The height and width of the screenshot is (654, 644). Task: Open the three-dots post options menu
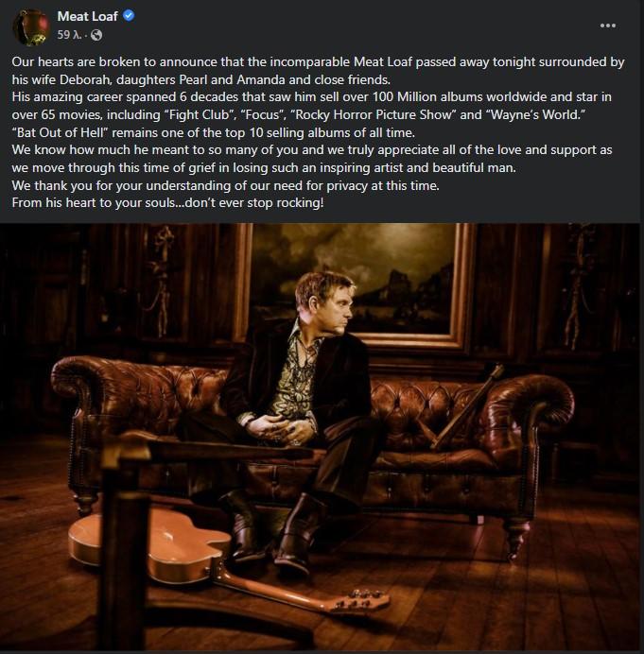click(x=608, y=26)
